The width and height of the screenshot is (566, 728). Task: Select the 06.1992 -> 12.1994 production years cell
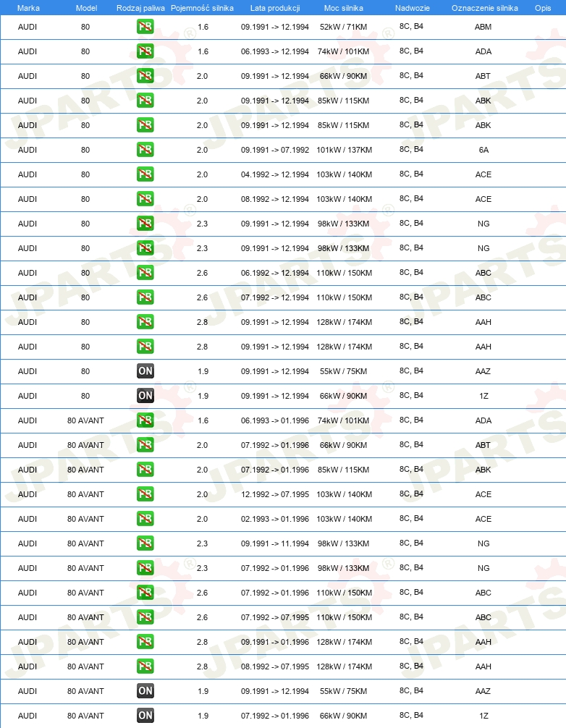tap(275, 273)
